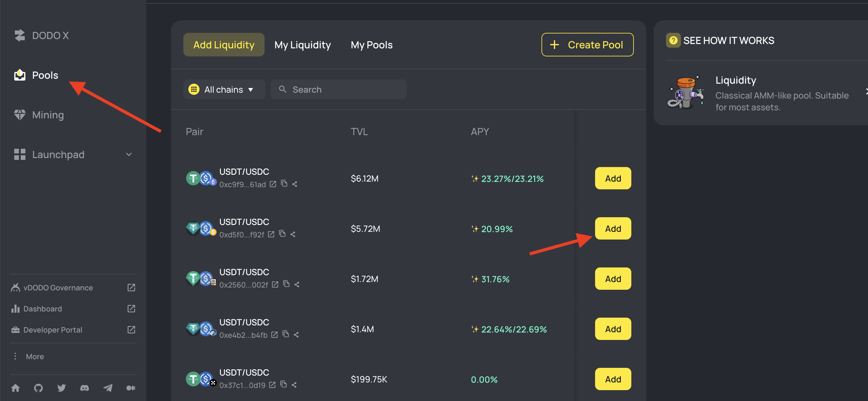This screenshot has height=401, width=868.
Task: Switch to the Add Liquidity tab
Action: [224, 45]
